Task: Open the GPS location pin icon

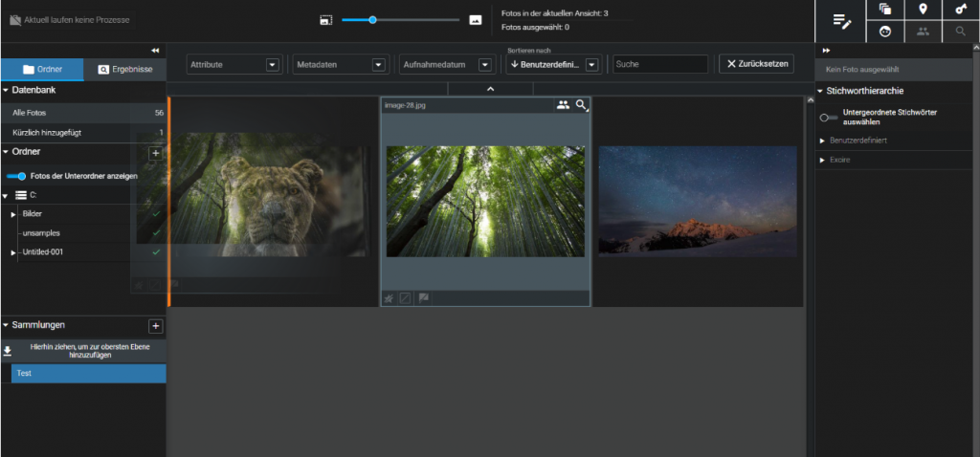Action: [923, 10]
